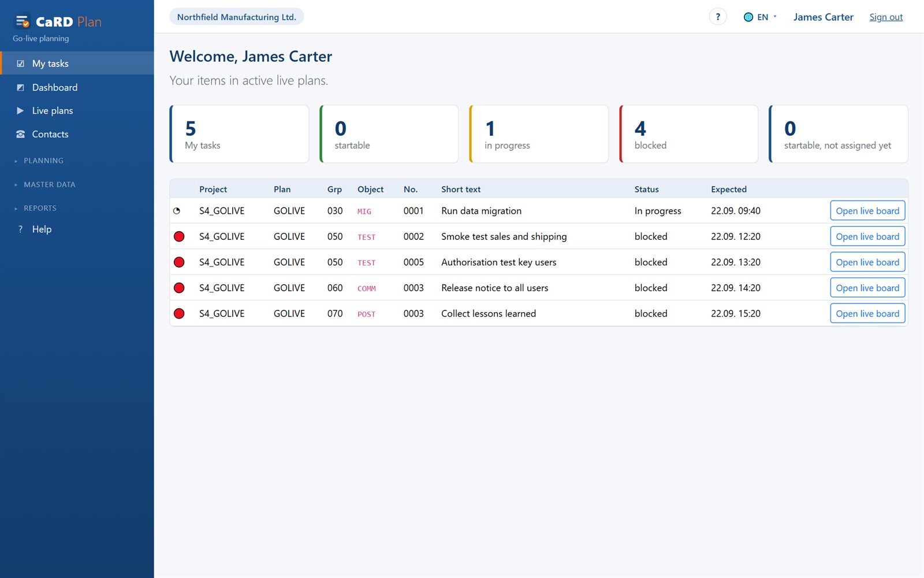Open the Dashboard page
This screenshot has height=578, width=924.
(x=77, y=87)
